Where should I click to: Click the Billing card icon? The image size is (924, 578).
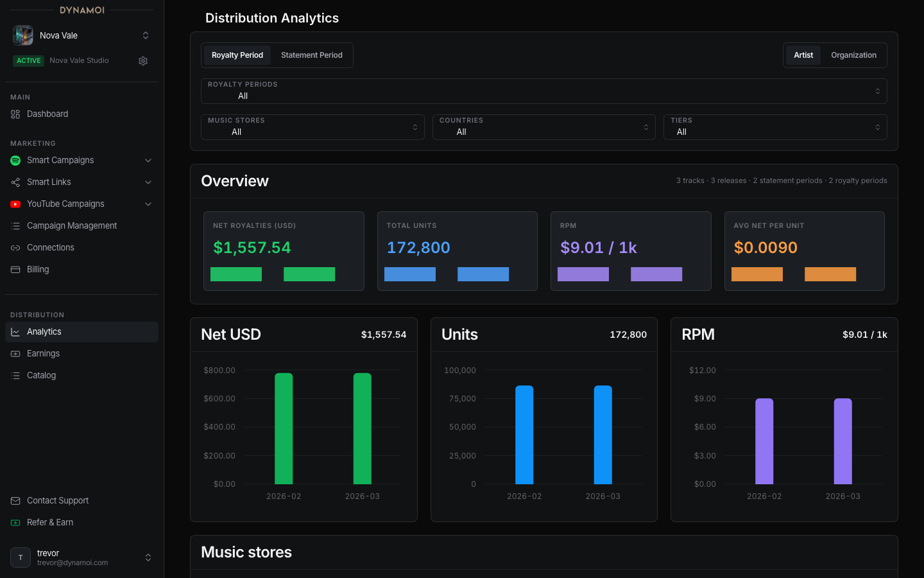tap(15, 270)
